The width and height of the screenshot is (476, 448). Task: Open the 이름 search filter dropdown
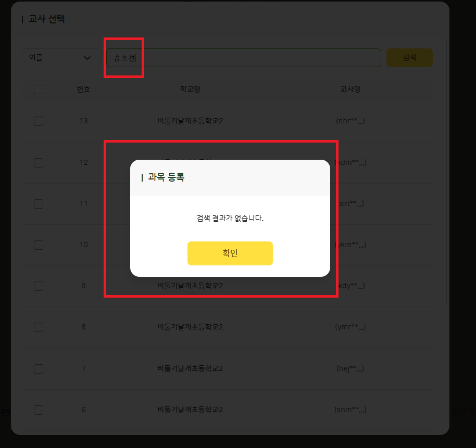coord(61,58)
